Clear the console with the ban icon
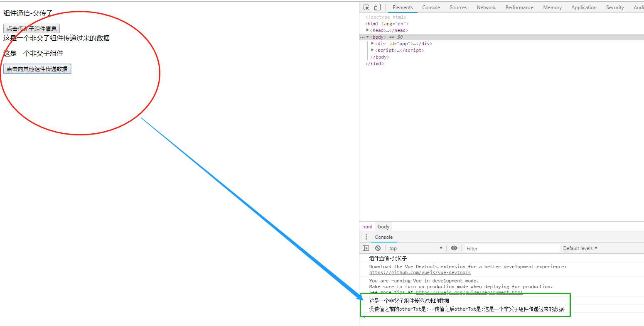 378,248
